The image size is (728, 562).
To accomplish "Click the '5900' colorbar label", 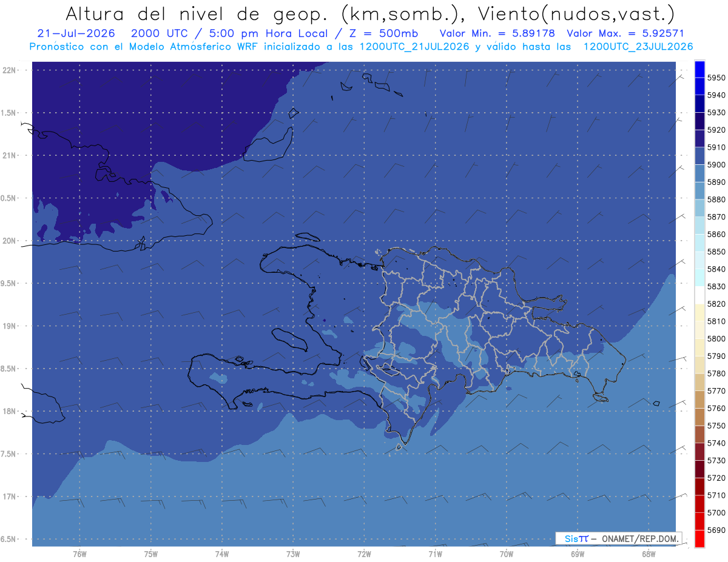I will pos(716,165).
